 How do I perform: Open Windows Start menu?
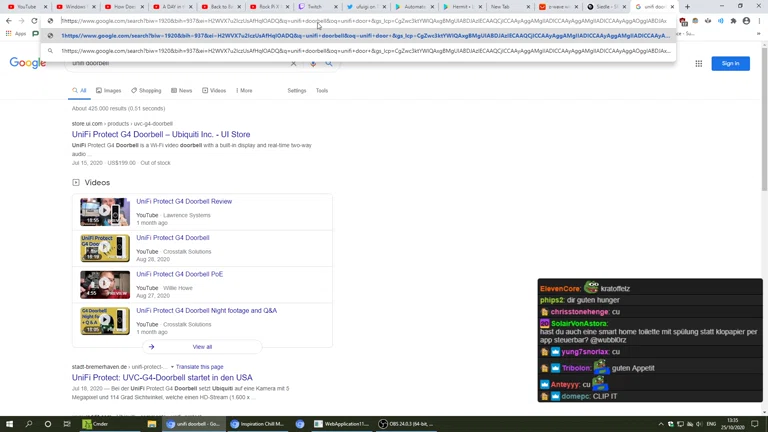pos(9,424)
